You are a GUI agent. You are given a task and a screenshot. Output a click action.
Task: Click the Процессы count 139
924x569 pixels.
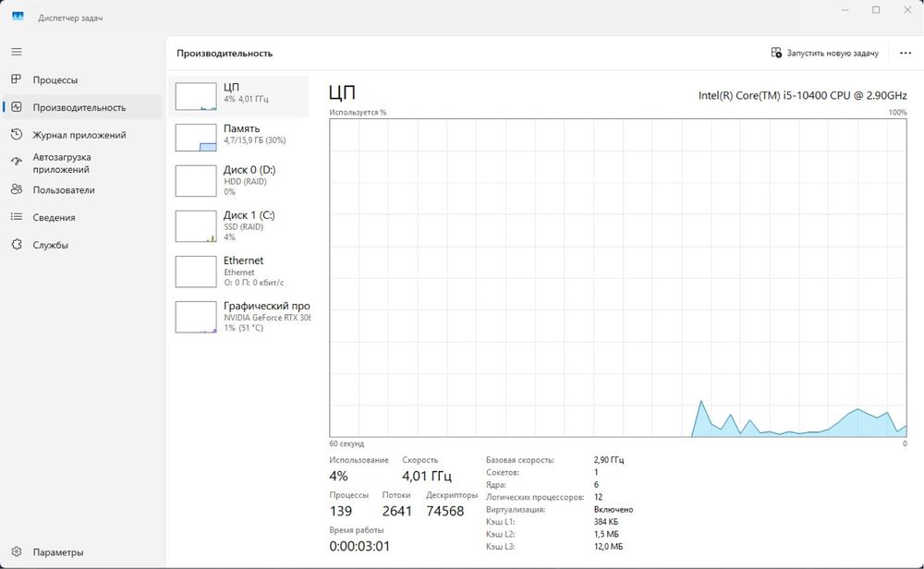pyautogui.click(x=341, y=512)
